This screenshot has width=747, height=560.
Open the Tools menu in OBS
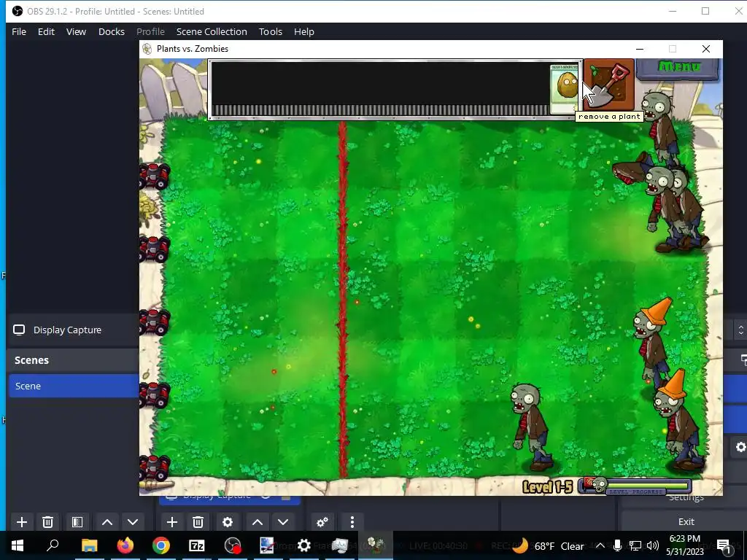click(x=271, y=31)
